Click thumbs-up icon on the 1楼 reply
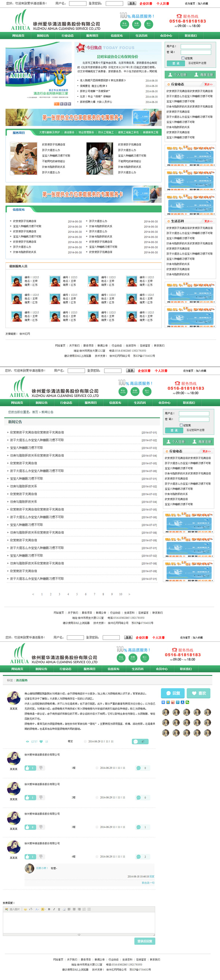The image size is (220, 980). (x=28, y=768)
